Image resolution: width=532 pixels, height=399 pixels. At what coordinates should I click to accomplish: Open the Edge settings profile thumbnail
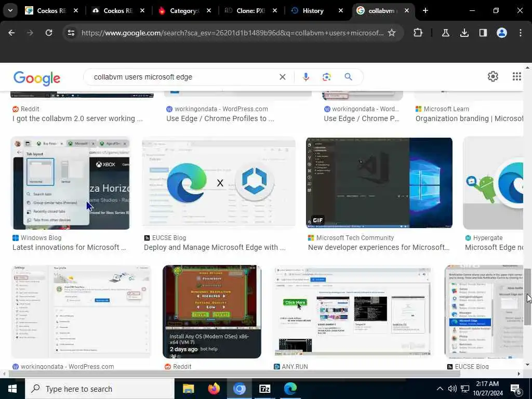[81, 312]
